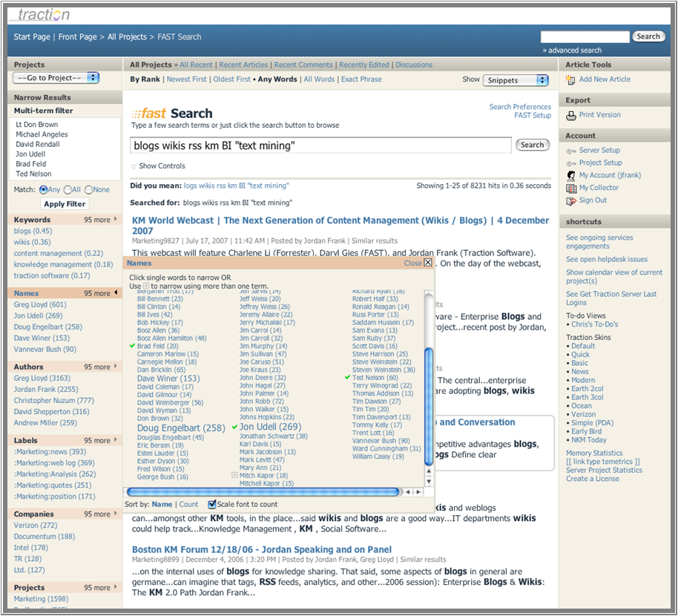The height and width of the screenshot is (616, 678).
Task: Click the Sign Out icon
Action: (571, 201)
